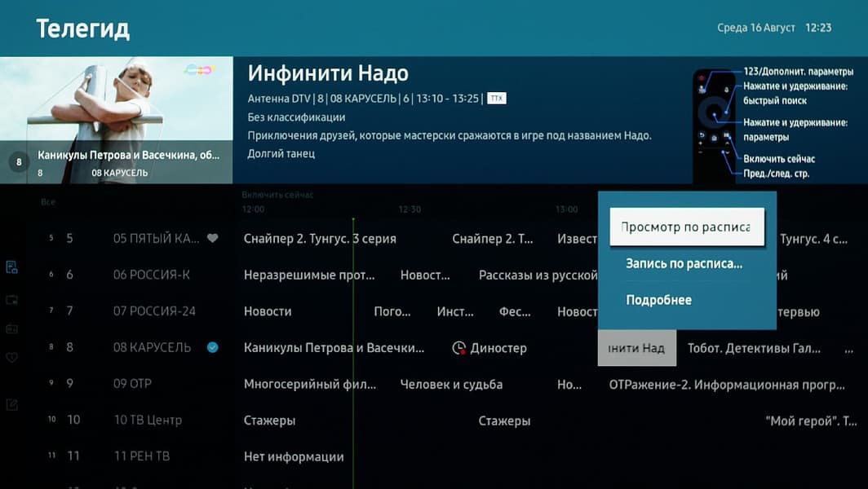Select program 'Диностер' on КАРУСЕЛЬ
868x489 pixels.
[x=498, y=348]
